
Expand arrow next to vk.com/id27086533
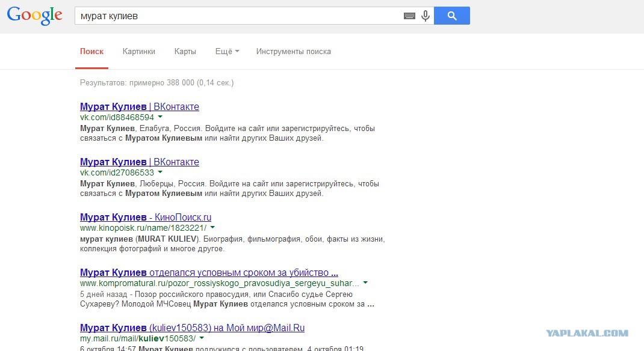coord(160,172)
